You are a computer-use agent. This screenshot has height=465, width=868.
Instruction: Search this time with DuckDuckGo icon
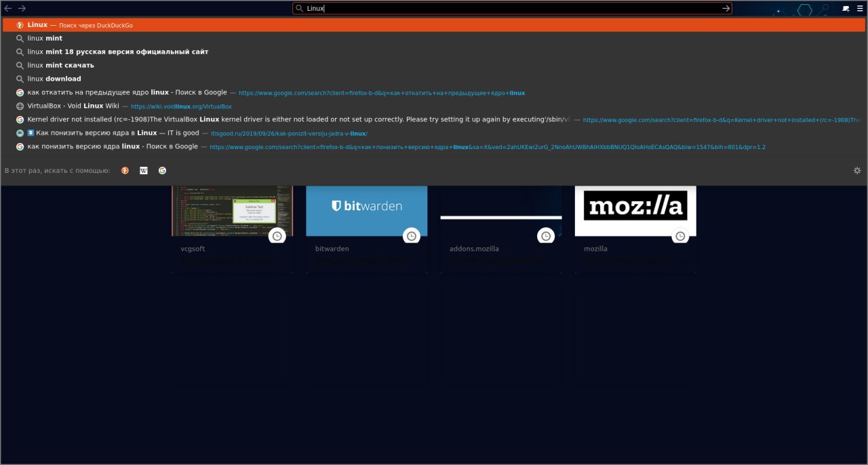click(125, 171)
